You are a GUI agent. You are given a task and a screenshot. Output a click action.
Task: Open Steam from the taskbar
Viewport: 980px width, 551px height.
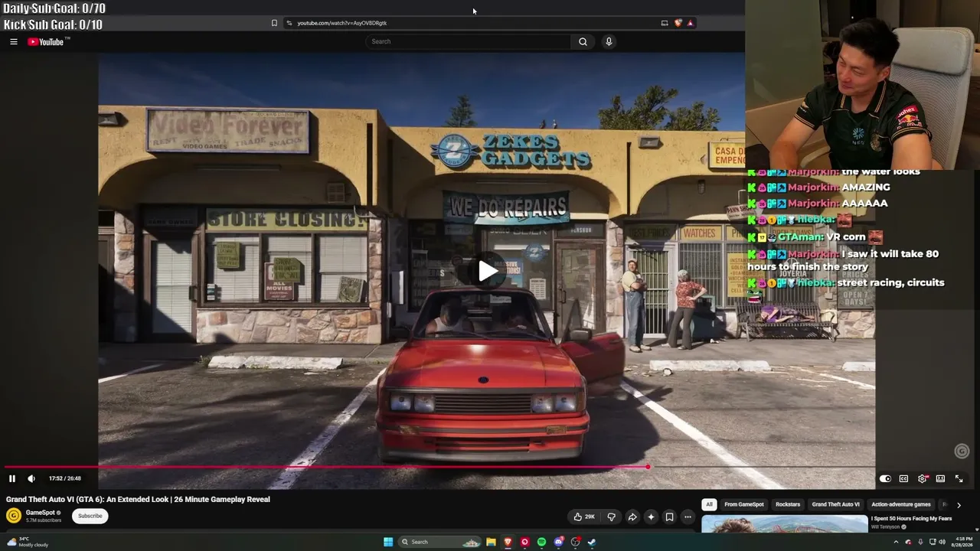(x=592, y=542)
